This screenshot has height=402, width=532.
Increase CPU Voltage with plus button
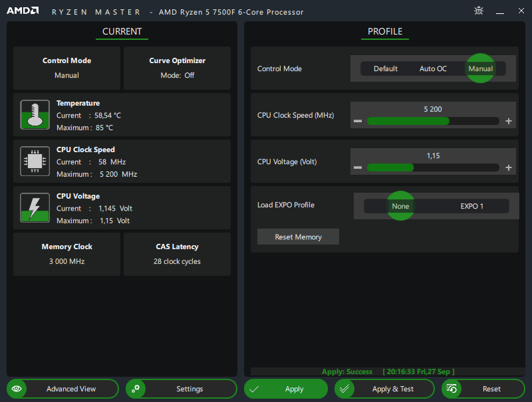(x=509, y=167)
